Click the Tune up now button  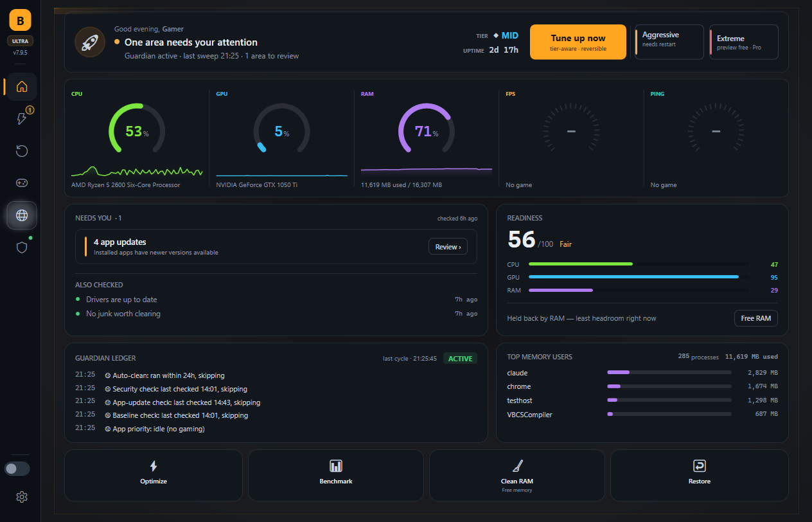tap(578, 42)
